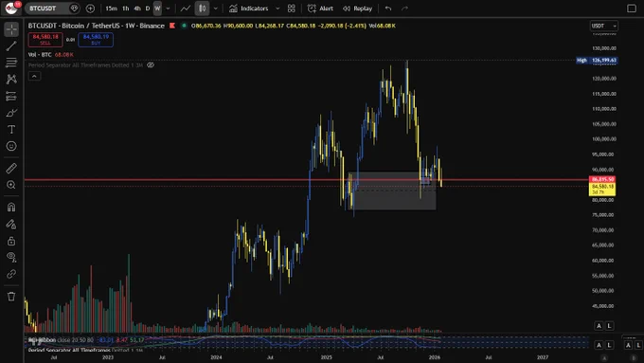Open the indicator templates grid icon
This screenshot has height=363, width=644.
[x=291, y=9]
